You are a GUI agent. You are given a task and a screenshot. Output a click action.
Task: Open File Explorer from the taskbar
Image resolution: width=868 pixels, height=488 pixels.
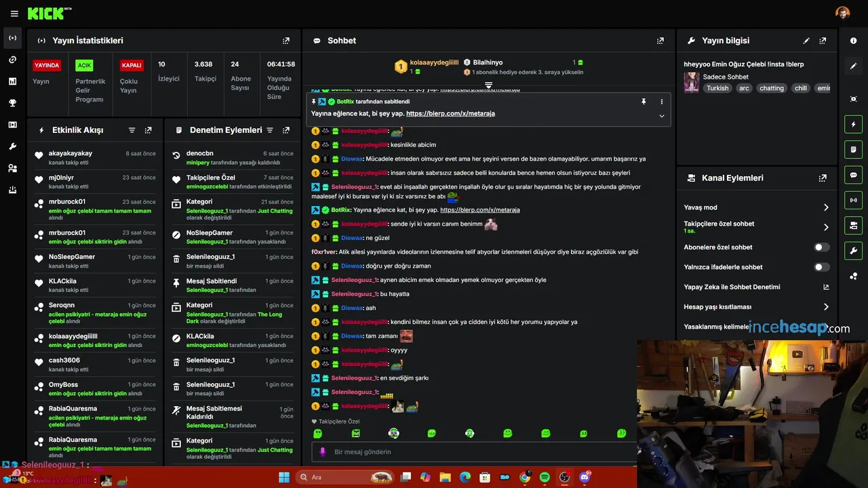coord(445,477)
